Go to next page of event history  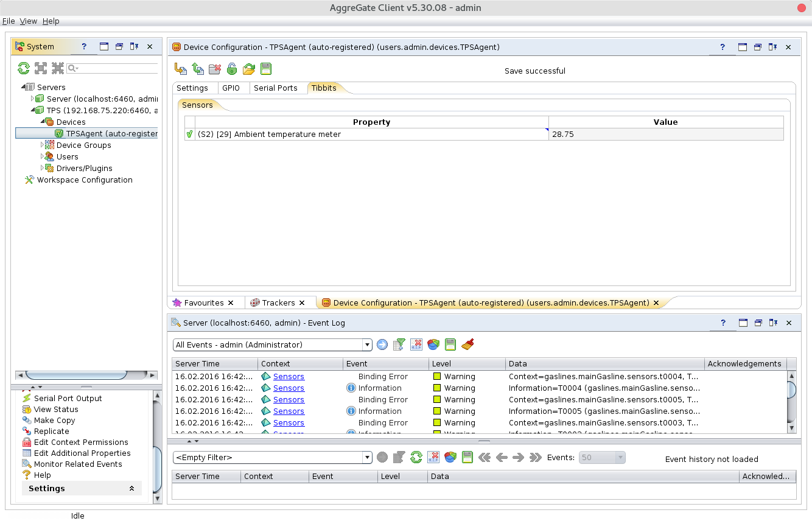(x=519, y=457)
